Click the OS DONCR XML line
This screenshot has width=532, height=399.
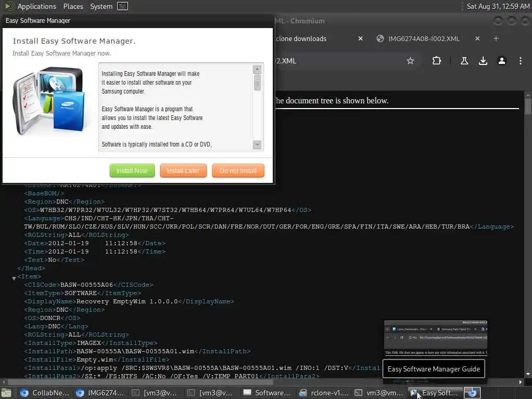coord(52,318)
